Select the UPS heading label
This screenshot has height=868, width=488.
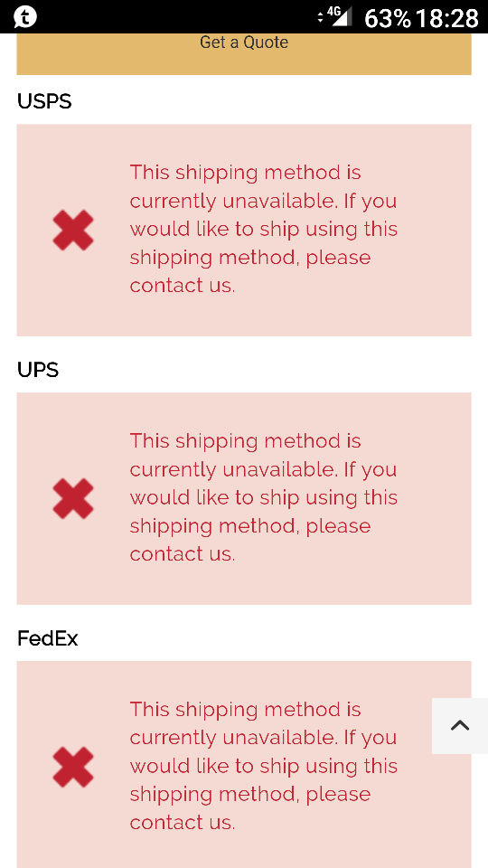[38, 371]
